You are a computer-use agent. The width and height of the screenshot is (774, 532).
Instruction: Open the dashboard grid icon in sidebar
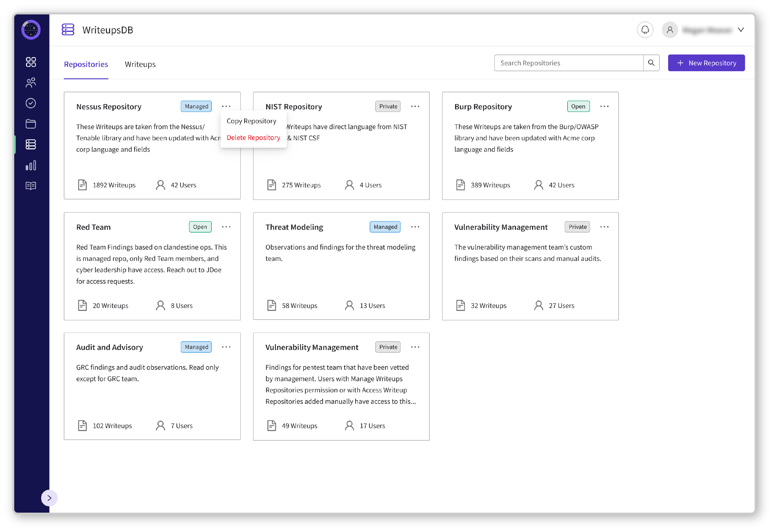[x=31, y=62]
